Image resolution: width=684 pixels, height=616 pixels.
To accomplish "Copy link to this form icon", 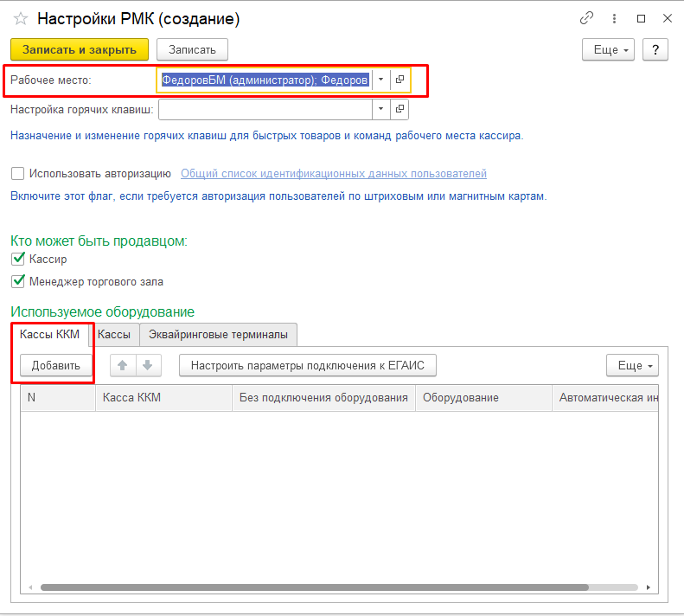I will 588,18.
